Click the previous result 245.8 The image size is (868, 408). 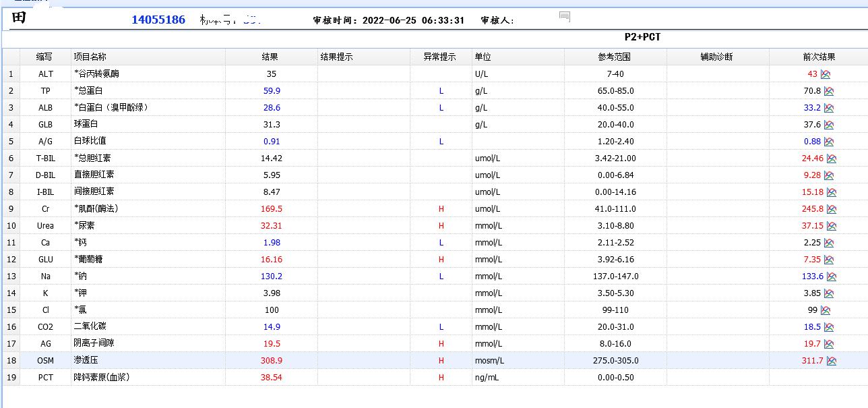click(x=813, y=209)
